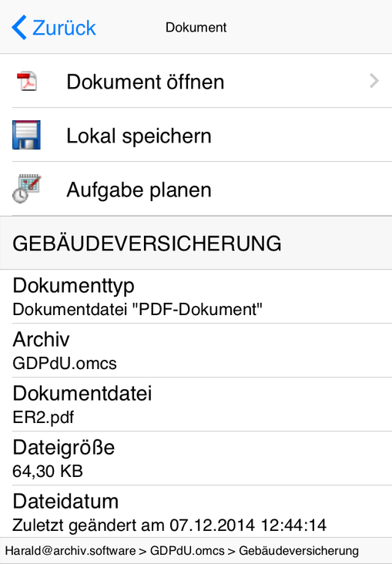Tap the blue back arrow chevron

[18, 27]
